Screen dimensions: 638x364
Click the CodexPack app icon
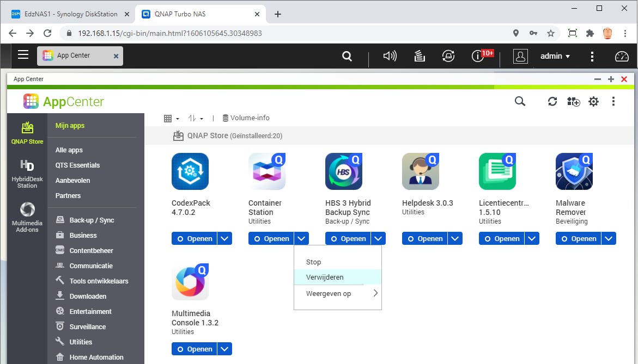[190, 171]
